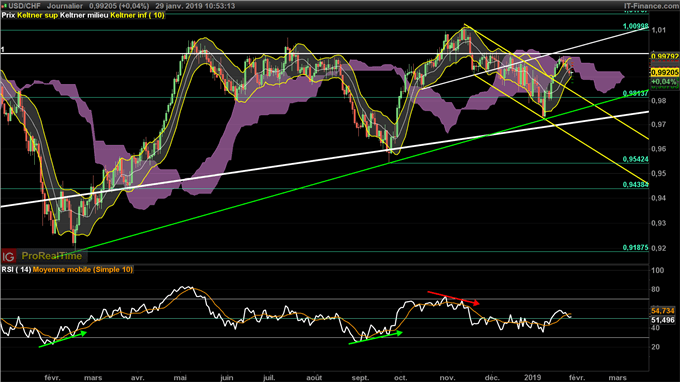This screenshot has height=382, width=680.
Task: Click the 0,99205 (+0,04%) quote in the header
Action: pos(119,6)
